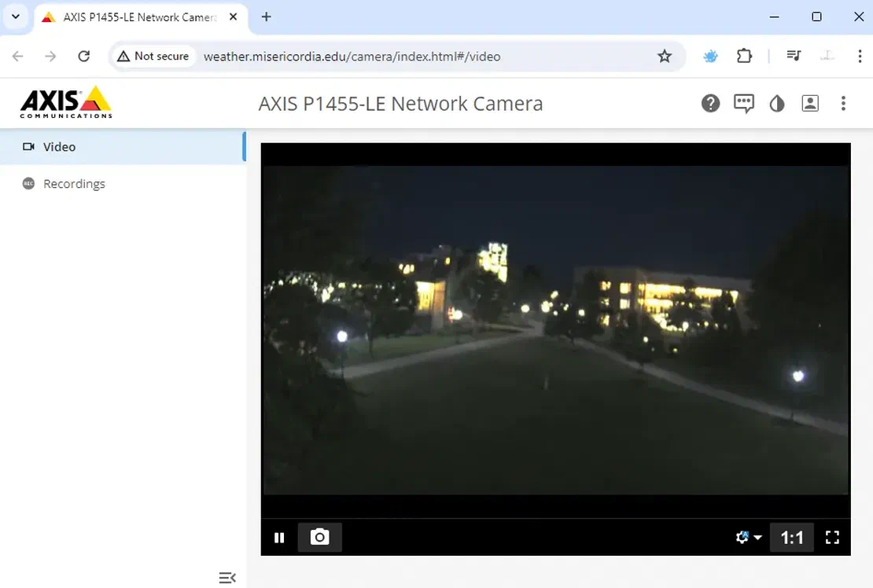Viewport: 873px width, 588px height.
Task: Click the AXIS Communications logo
Action: click(x=64, y=101)
